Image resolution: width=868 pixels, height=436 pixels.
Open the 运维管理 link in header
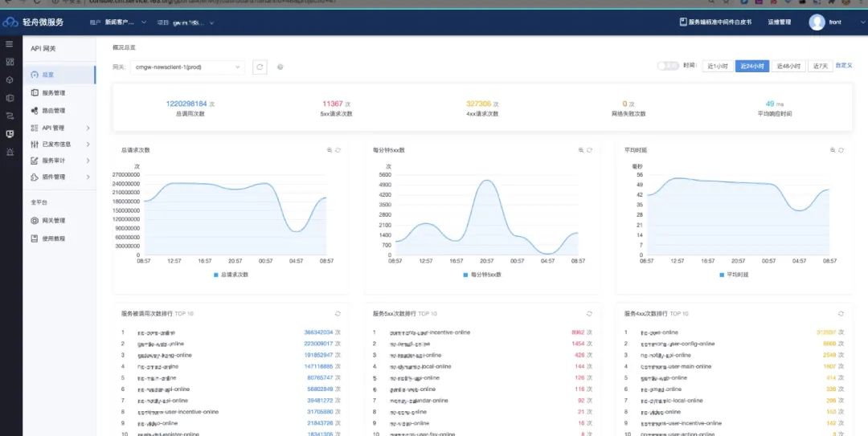click(x=780, y=22)
